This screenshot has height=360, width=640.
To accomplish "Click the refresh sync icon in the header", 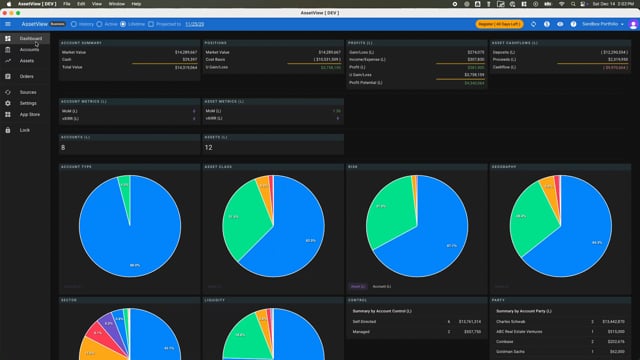I will coord(533,24).
